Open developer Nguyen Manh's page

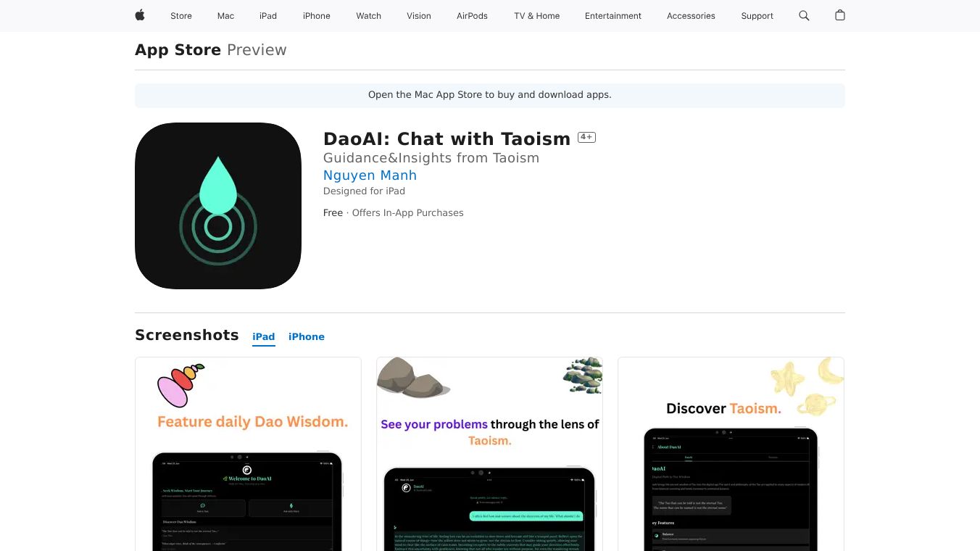pos(370,175)
